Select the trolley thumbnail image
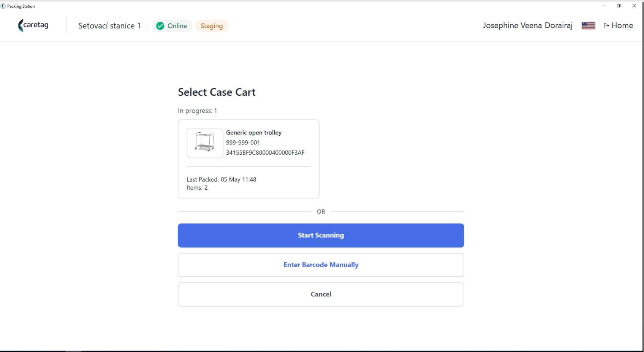Image resolution: width=644 pixels, height=352 pixels. point(205,143)
